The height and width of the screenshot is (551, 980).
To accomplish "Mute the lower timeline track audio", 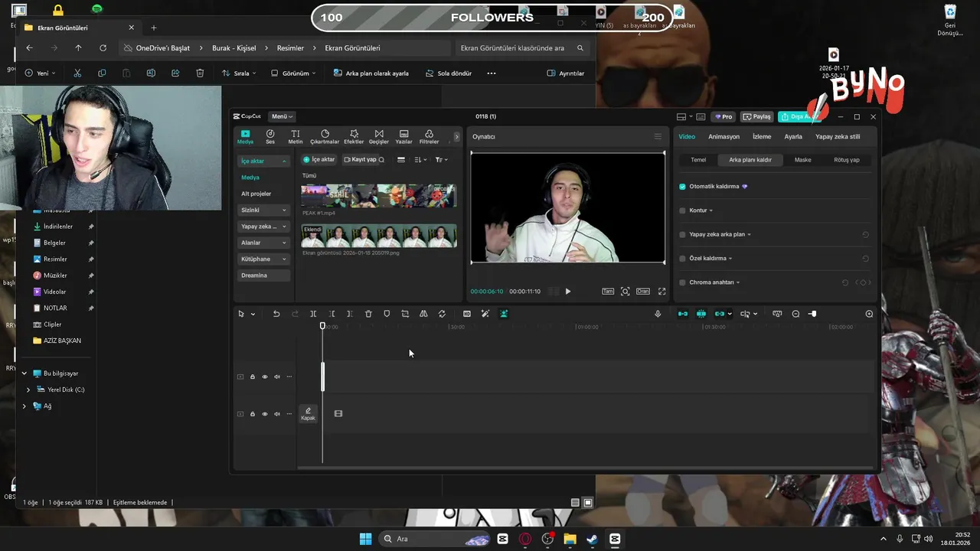I will 277,414.
